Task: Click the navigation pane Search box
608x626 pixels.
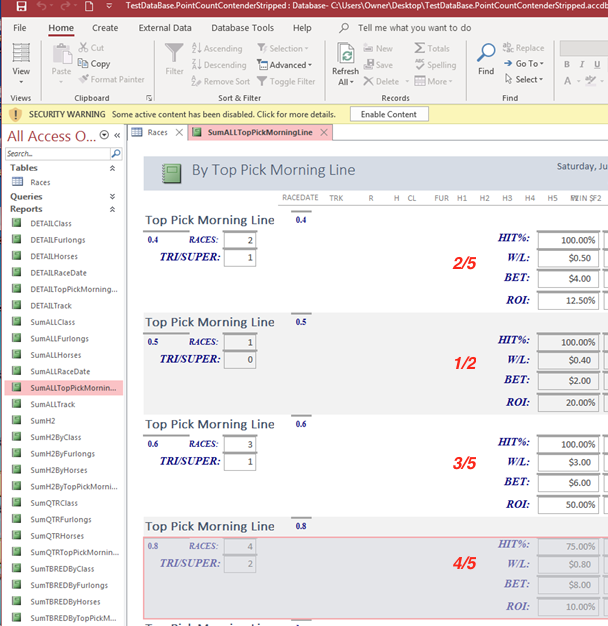Action: [57, 154]
